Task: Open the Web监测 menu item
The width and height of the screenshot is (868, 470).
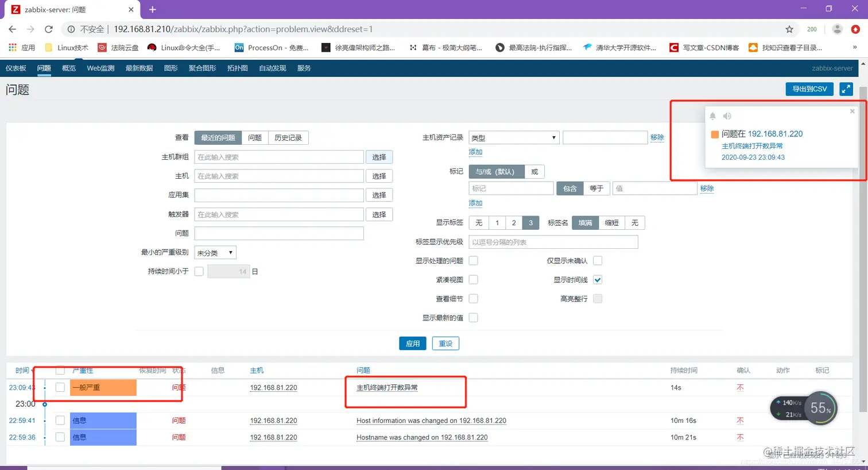Action: point(100,68)
